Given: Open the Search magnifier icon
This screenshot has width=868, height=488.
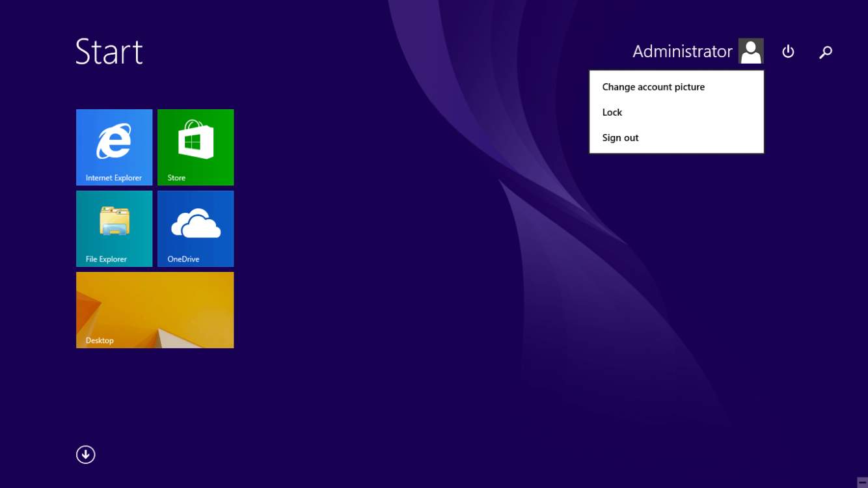Looking at the screenshot, I should [x=826, y=51].
